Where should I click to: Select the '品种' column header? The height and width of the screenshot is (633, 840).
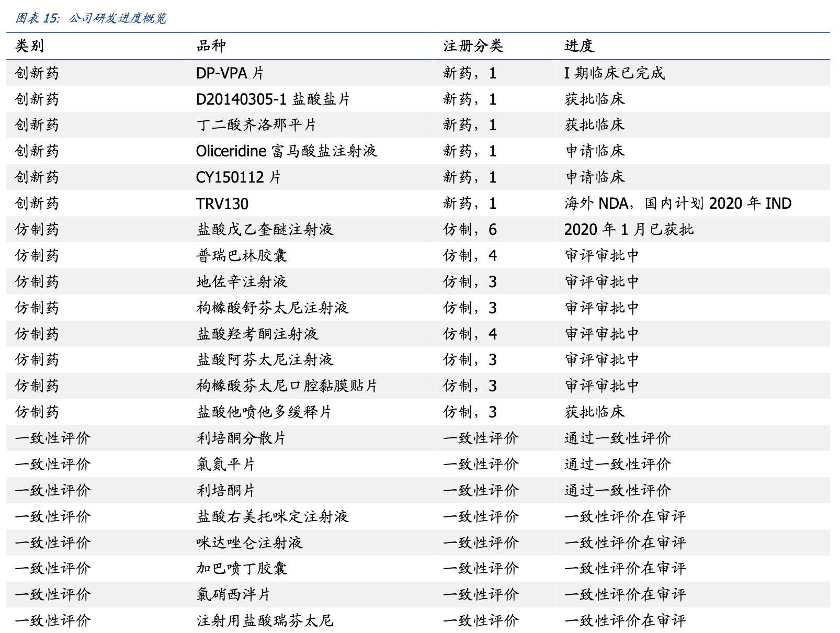(x=211, y=46)
